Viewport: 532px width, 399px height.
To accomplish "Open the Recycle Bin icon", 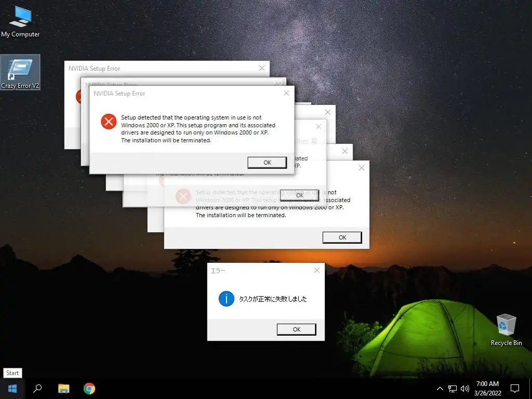I will tap(506, 330).
